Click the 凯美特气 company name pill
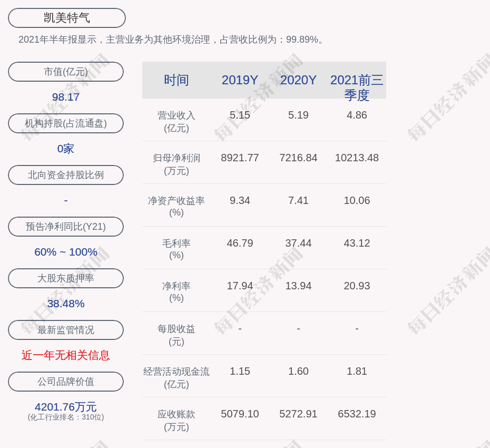This screenshot has height=448, width=490. [x=66, y=18]
